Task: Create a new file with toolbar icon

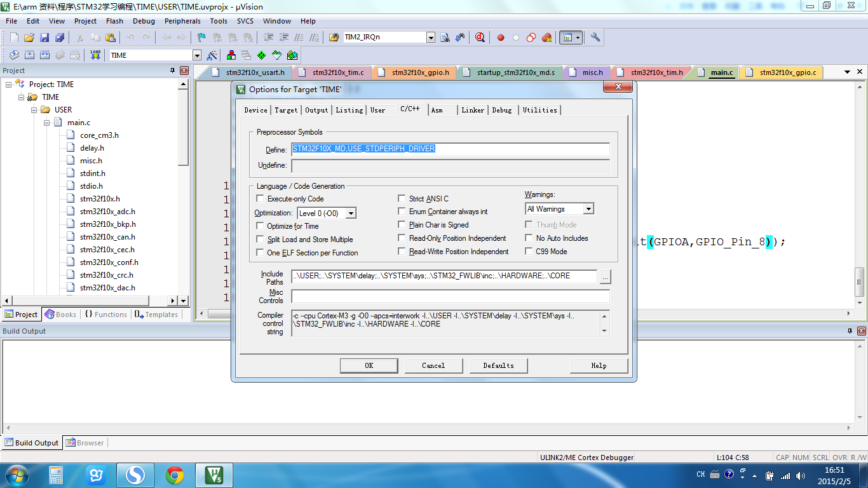Action: click(14, 37)
